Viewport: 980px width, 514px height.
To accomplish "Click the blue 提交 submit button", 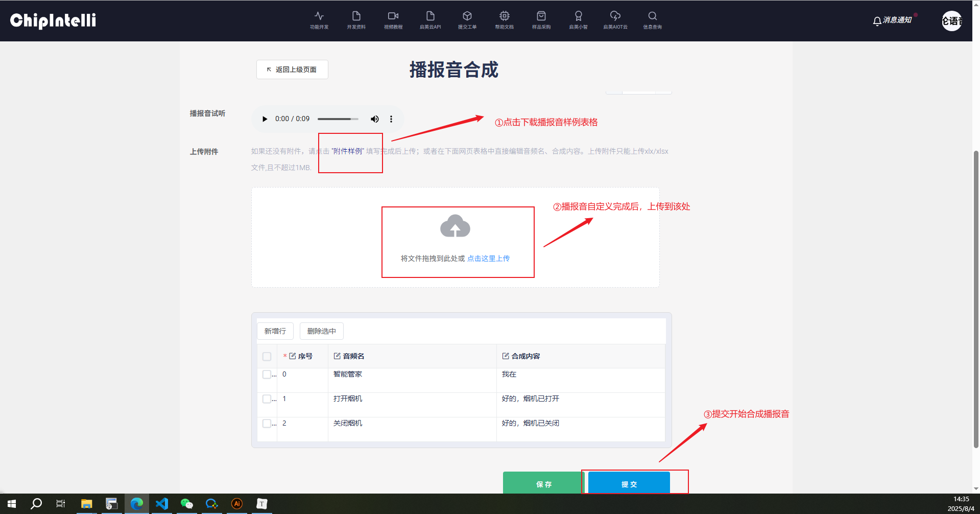I will pyautogui.click(x=629, y=483).
